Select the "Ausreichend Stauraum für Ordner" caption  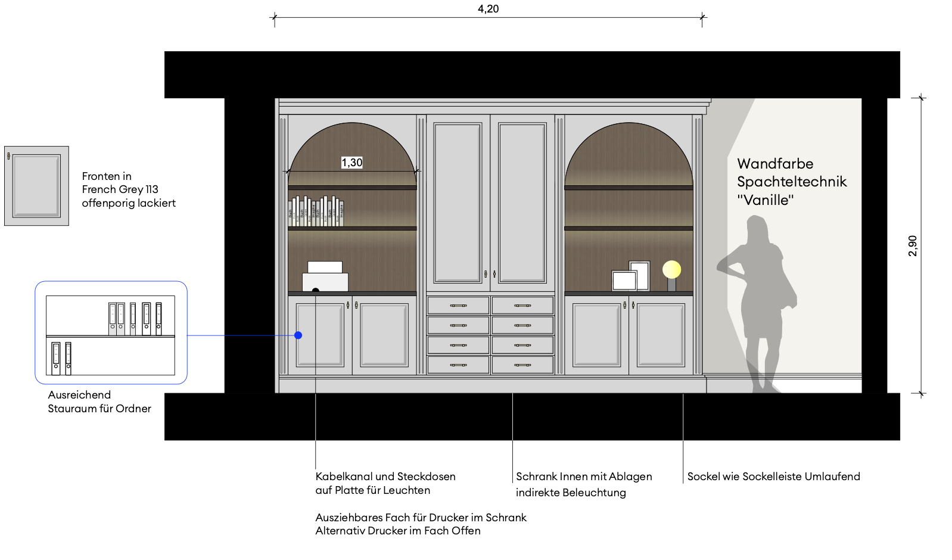click(x=99, y=402)
